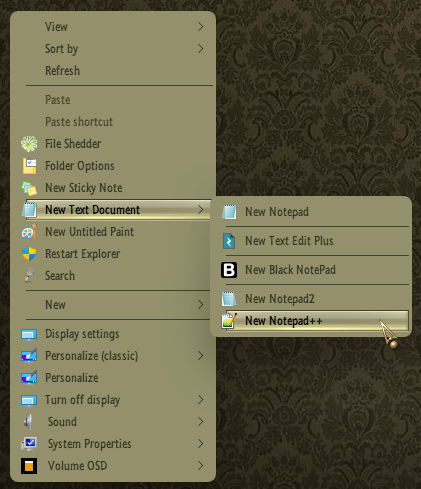Click the Personalize (classic) icon

[x=29, y=356]
